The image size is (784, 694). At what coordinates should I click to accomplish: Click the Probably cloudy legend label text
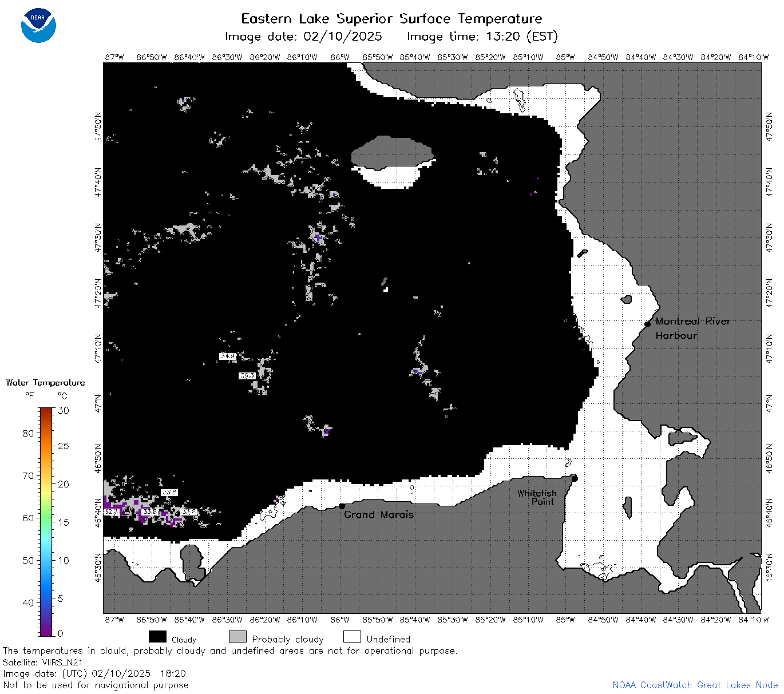[x=288, y=639]
